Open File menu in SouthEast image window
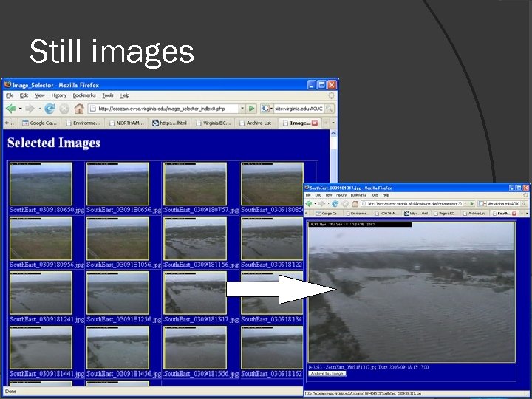 pyautogui.click(x=308, y=195)
